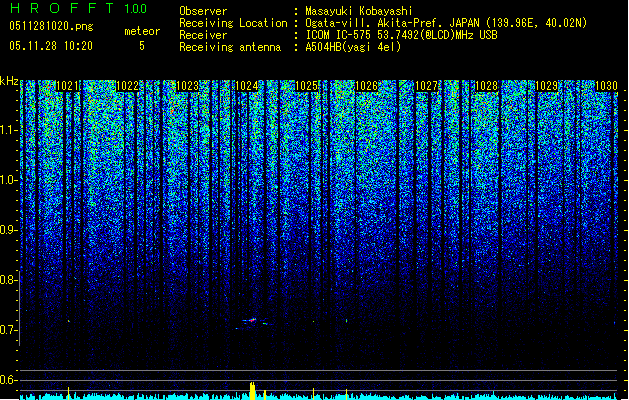629x400 pixels.
Task: Click the 'meteor' count label
Action: tap(142, 31)
